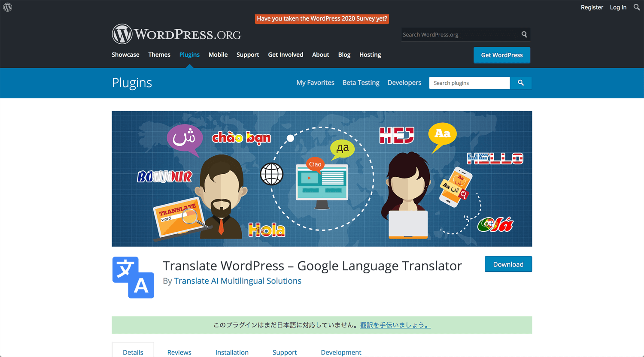644x357 pixels.
Task: Click the Plugins page heading
Action: tap(132, 82)
